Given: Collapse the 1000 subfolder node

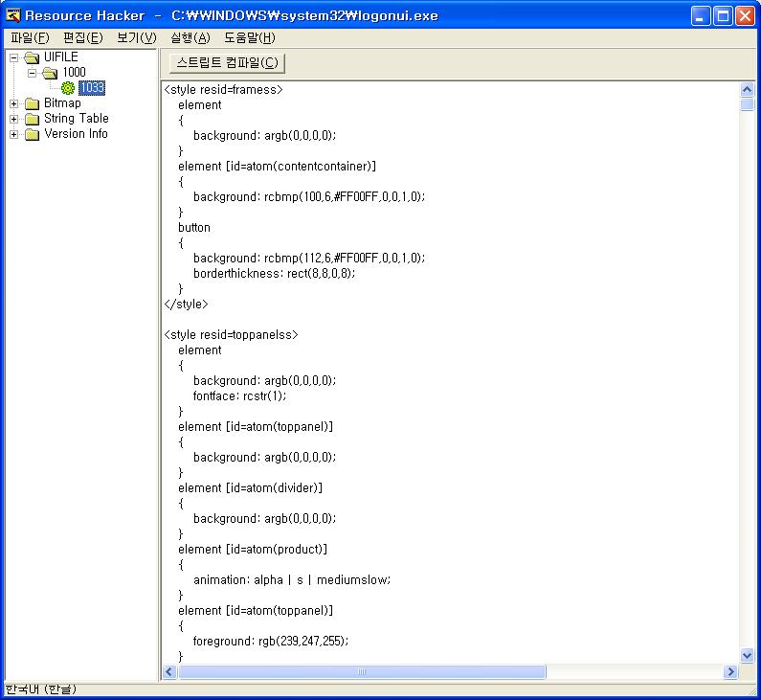Looking at the screenshot, I should [32, 73].
